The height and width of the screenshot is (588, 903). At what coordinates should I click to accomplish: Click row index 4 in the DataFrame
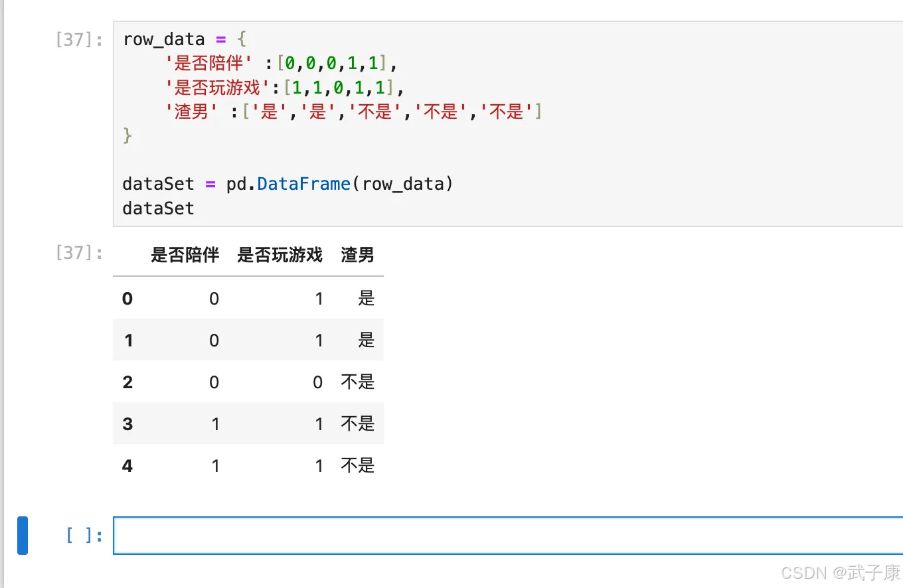(127, 466)
